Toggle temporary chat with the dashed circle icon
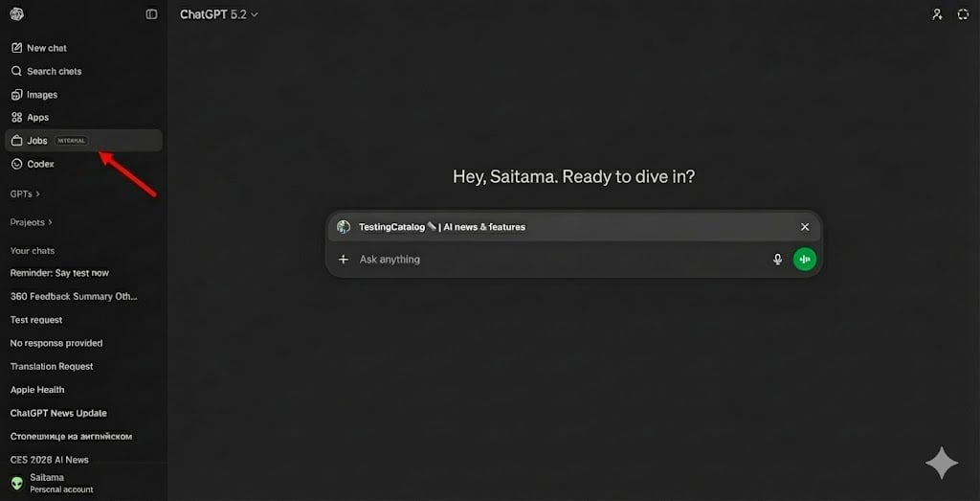 pyautogui.click(x=963, y=14)
